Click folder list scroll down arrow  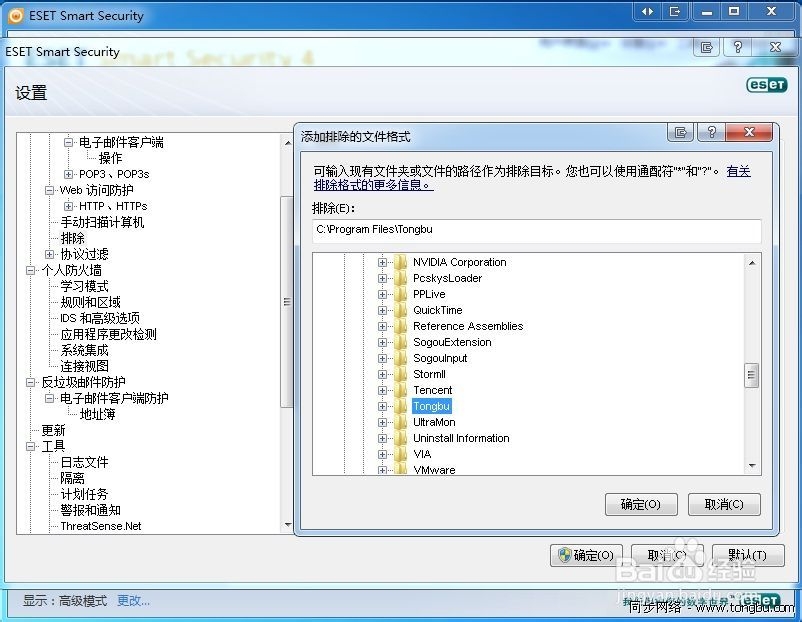coord(751,465)
